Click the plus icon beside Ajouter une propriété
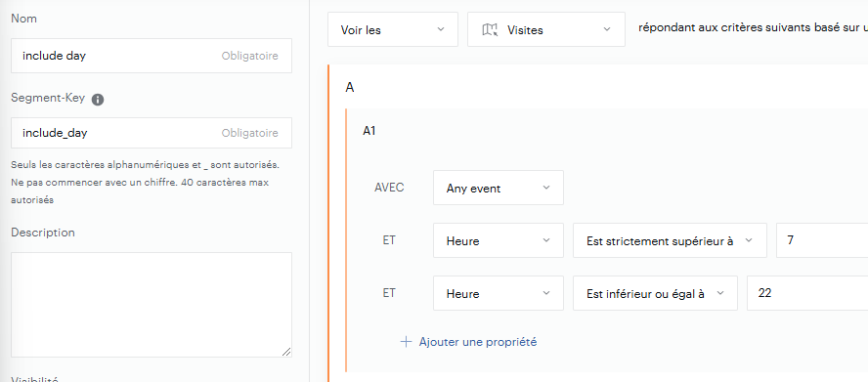This screenshot has height=382, width=868. pos(407,342)
